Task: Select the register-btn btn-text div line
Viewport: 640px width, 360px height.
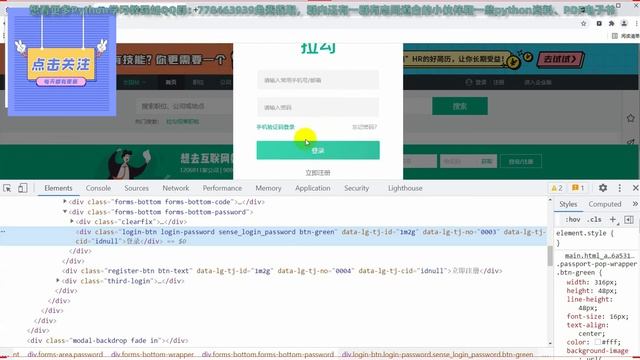Action: tap(282, 271)
